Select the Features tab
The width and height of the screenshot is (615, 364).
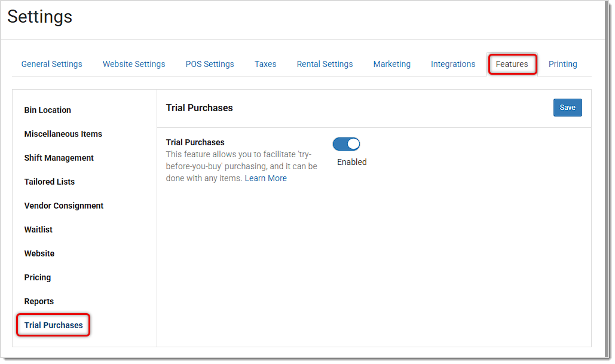[512, 64]
